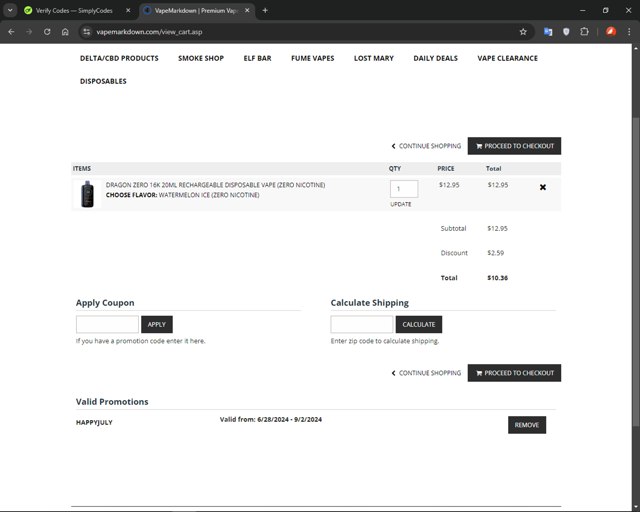Open the browser home page icon
640x512 pixels.
tap(65, 32)
